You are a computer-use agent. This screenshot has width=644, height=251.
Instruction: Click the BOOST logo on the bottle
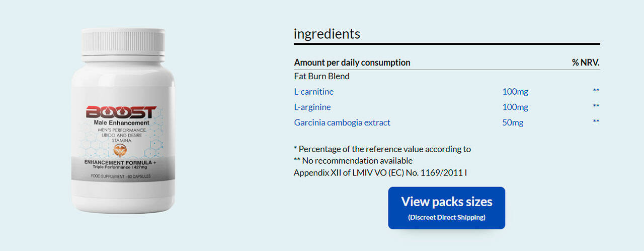coord(121,112)
